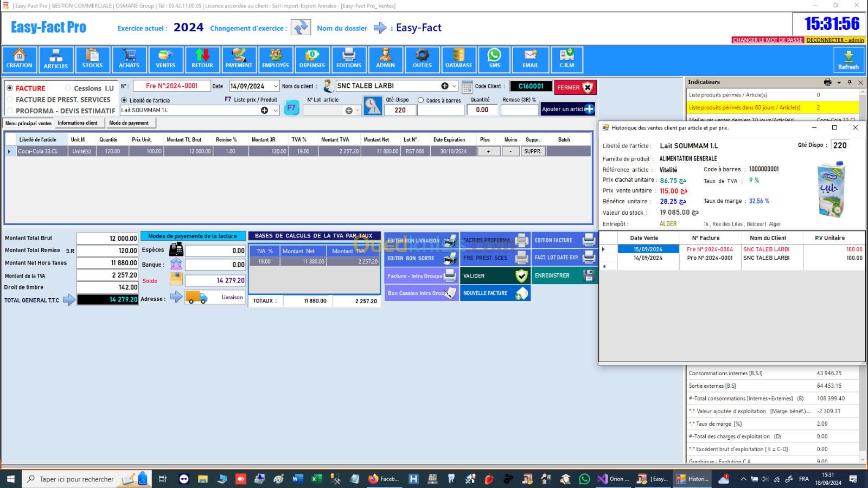Expand the invoice Date dropdown
The height and width of the screenshot is (488, 868).
coord(276,86)
